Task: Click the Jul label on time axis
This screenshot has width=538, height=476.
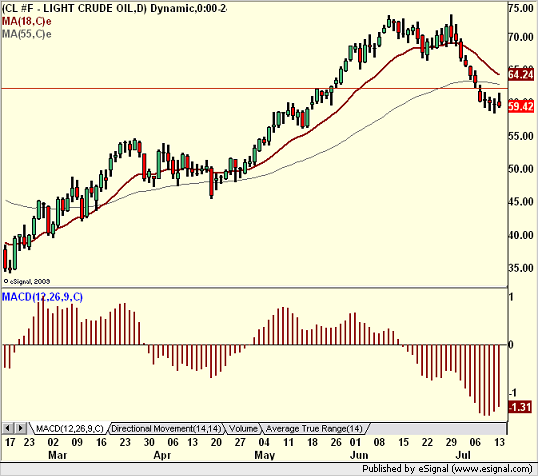Action: point(463,455)
